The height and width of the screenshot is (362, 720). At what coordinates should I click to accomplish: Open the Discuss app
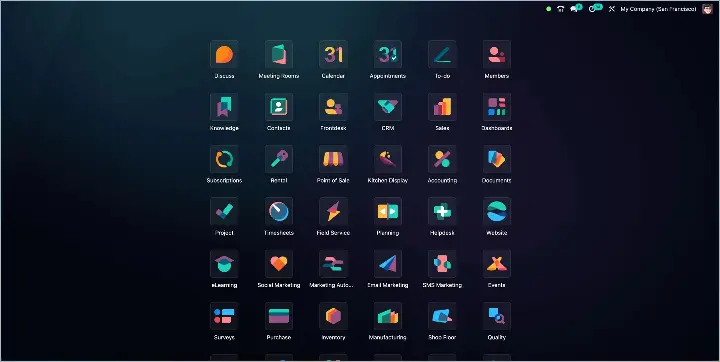point(224,55)
